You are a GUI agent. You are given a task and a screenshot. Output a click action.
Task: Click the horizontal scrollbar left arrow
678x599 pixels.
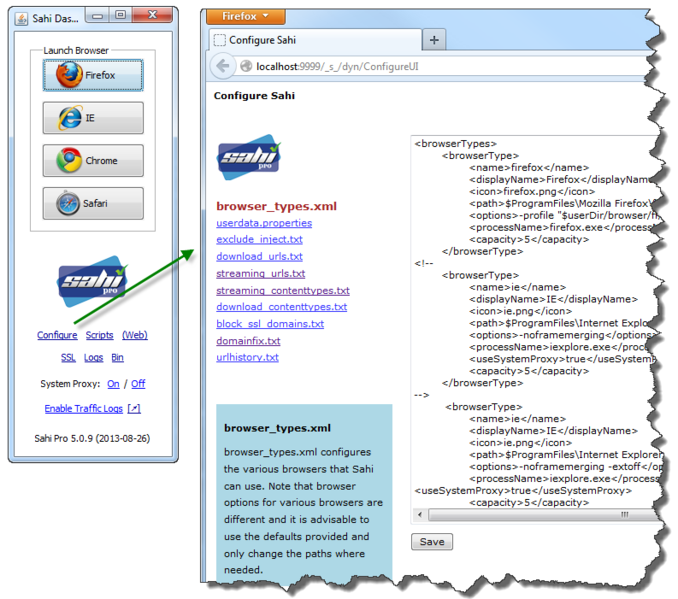coord(419,515)
